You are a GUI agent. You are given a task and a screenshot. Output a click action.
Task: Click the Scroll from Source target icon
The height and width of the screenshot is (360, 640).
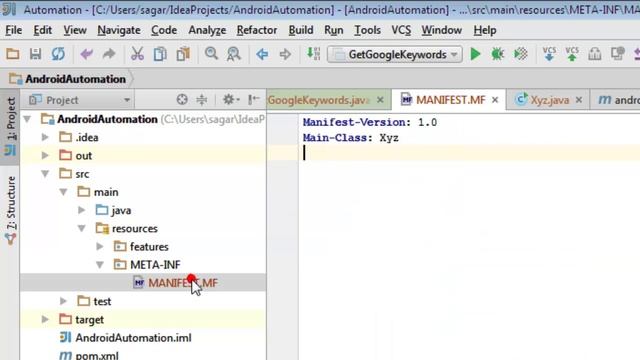pyautogui.click(x=182, y=100)
